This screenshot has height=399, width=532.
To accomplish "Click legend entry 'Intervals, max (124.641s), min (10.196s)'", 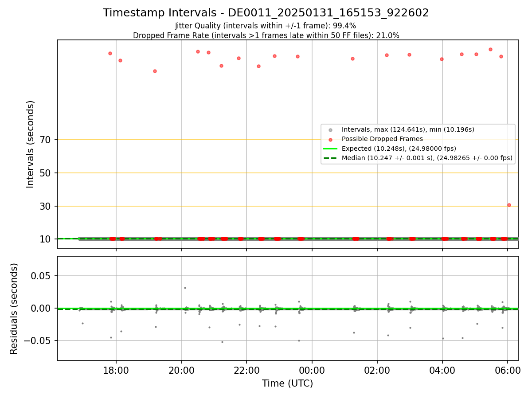I will pyautogui.click(x=408, y=129).
